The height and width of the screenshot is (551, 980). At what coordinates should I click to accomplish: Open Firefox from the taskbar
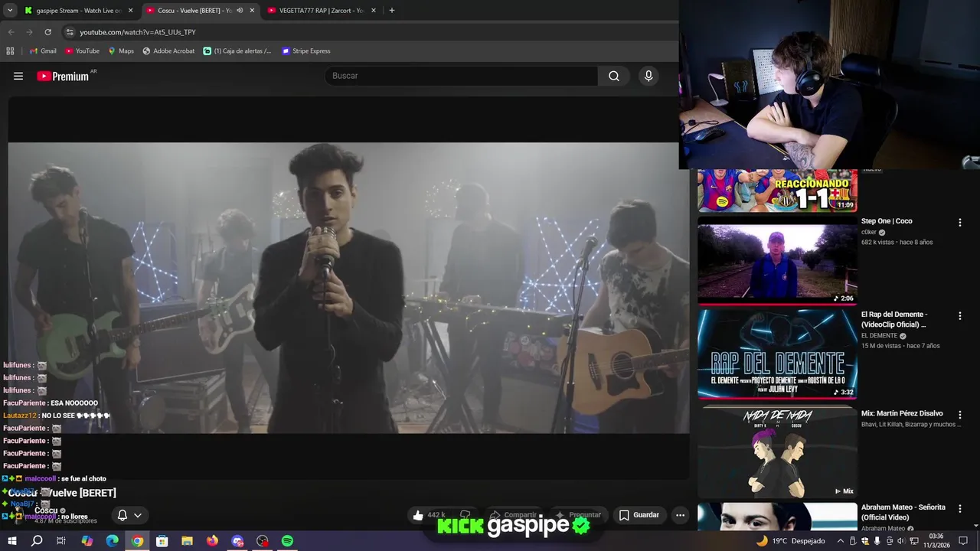click(x=212, y=541)
